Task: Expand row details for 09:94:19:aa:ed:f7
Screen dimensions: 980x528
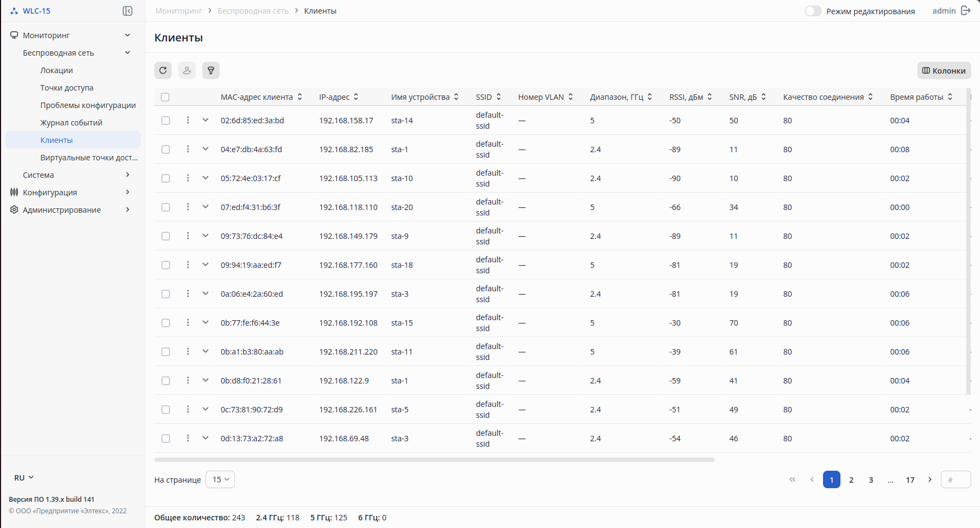Action: 205,265
